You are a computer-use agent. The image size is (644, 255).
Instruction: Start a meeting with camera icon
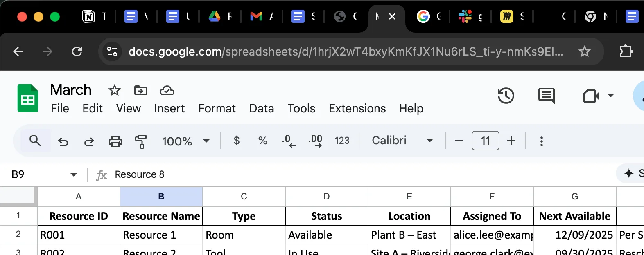(x=591, y=96)
